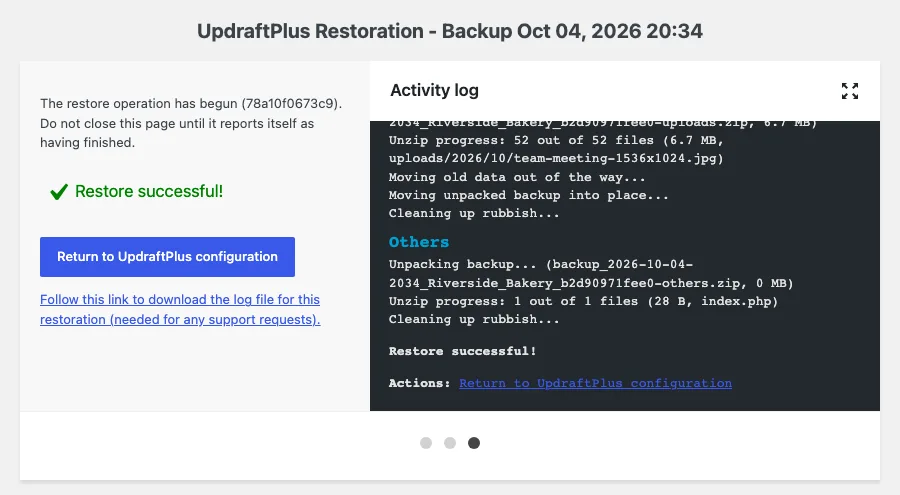The width and height of the screenshot is (900, 495).
Task: Select the third active step dot
Action: pyautogui.click(x=474, y=443)
